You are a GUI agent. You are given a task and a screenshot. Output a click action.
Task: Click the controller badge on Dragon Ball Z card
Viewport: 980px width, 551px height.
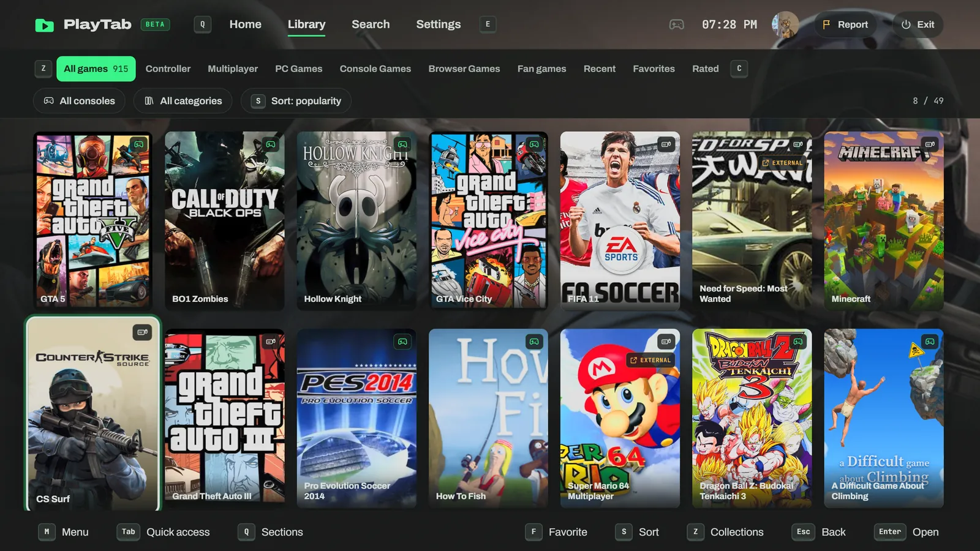(x=798, y=342)
